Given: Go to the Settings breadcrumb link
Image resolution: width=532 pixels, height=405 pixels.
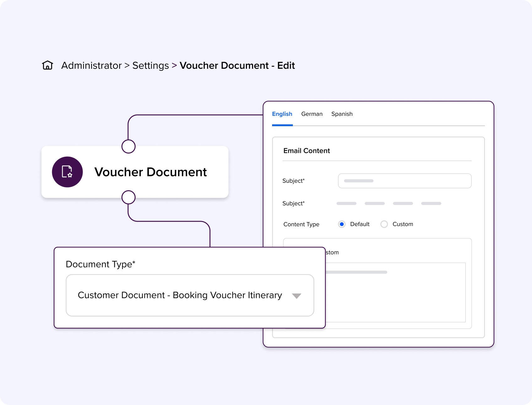Looking at the screenshot, I should click(151, 66).
